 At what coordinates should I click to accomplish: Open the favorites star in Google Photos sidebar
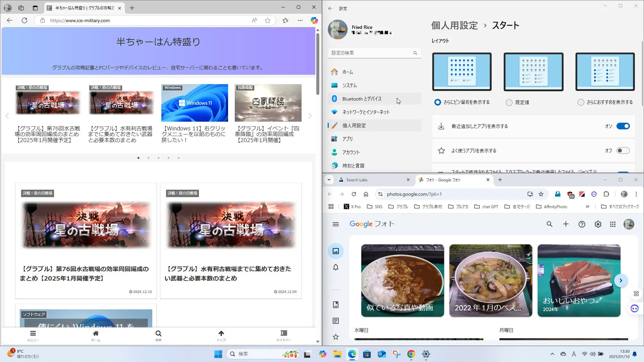coord(336,337)
